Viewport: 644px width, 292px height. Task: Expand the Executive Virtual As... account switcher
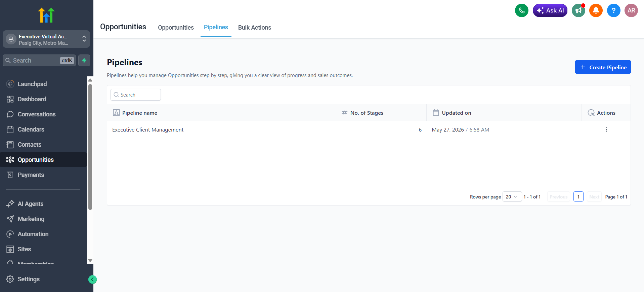coord(46,39)
